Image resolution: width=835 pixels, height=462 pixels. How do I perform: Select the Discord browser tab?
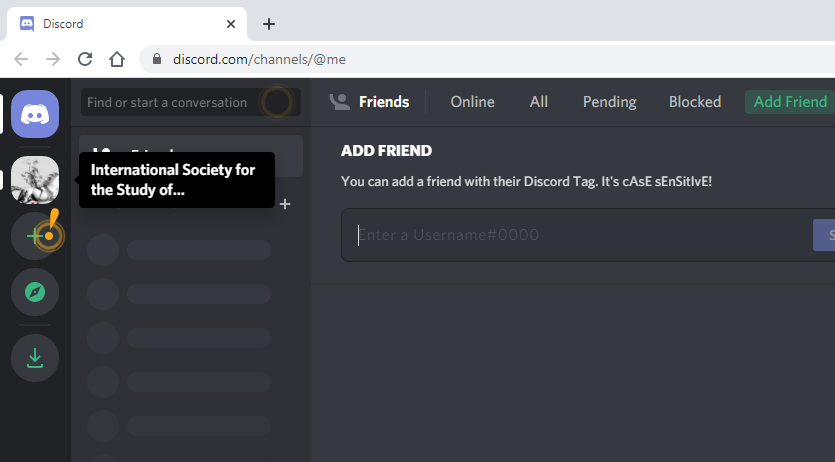click(120, 24)
